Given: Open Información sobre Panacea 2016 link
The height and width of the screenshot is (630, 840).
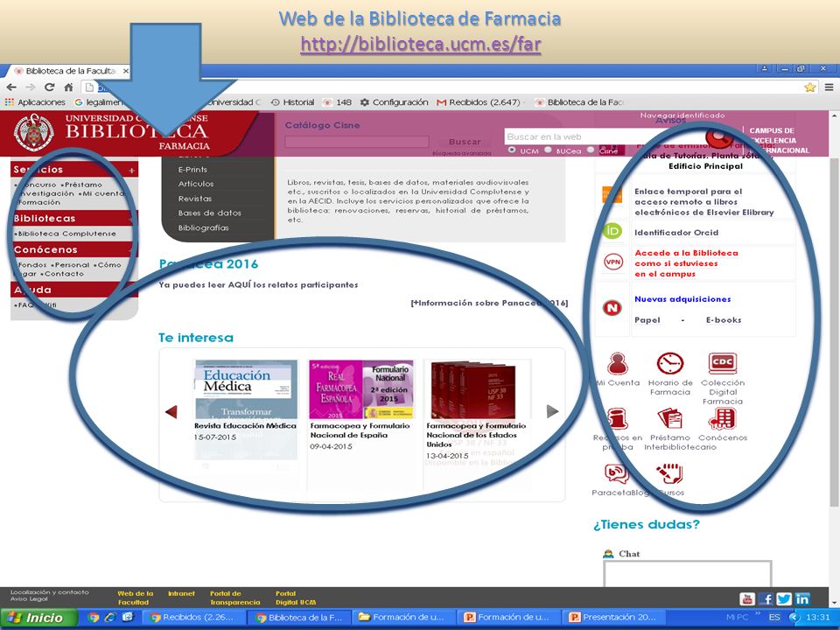Looking at the screenshot, I should coord(489,303).
